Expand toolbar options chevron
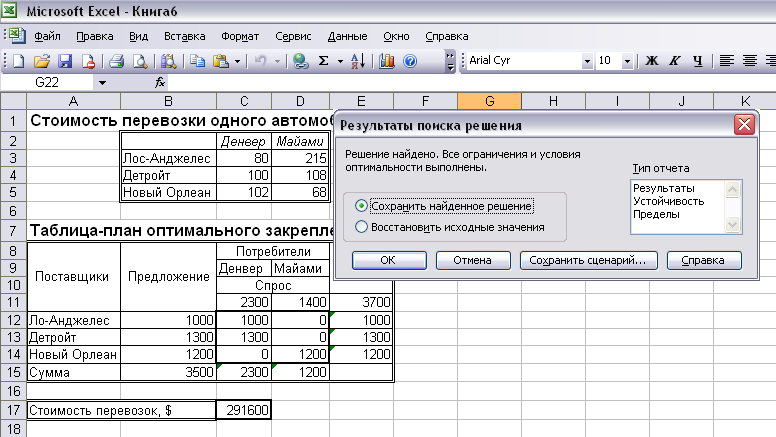The height and width of the screenshot is (437, 776). [x=450, y=61]
